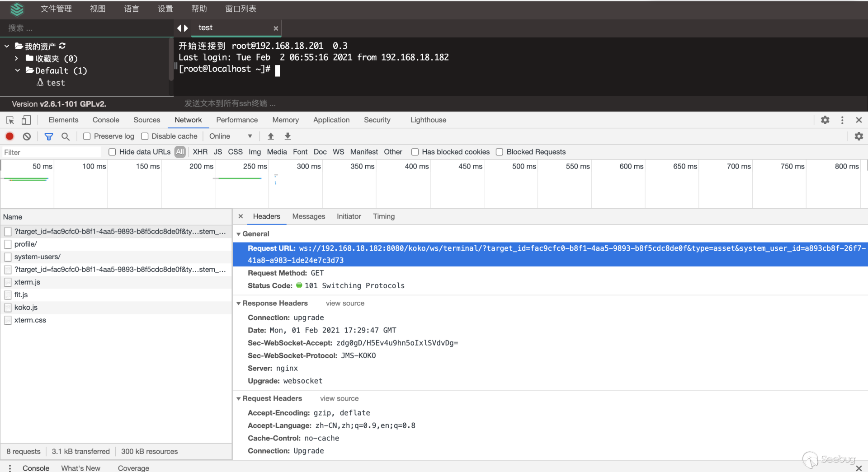Viewport: 868px width, 472px height.
Task: Open the Online throttling dropdown
Action: click(x=231, y=136)
